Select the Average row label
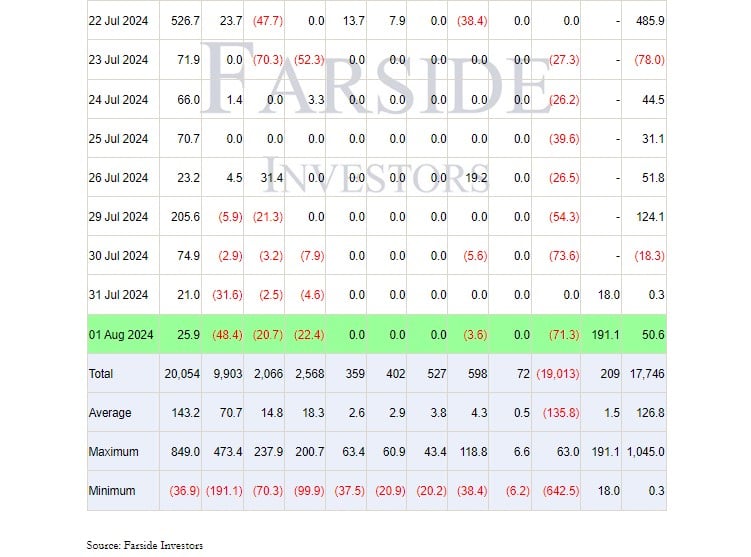This screenshot has height=557, width=751. (x=109, y=412)
